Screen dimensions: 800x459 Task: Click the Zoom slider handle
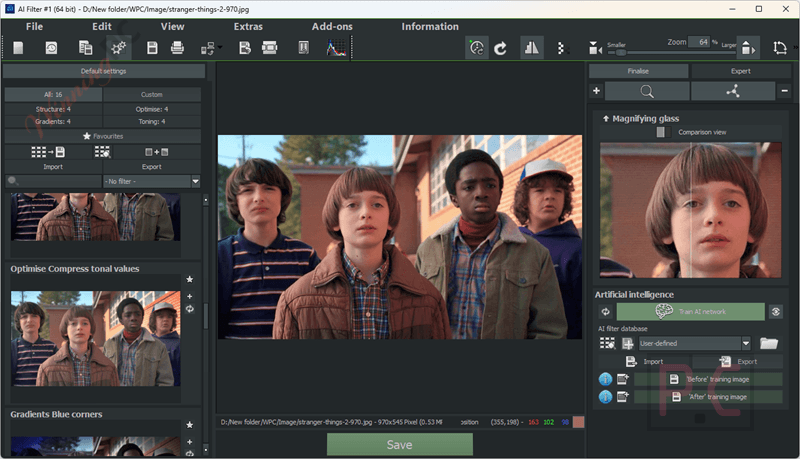click(620, 53)
